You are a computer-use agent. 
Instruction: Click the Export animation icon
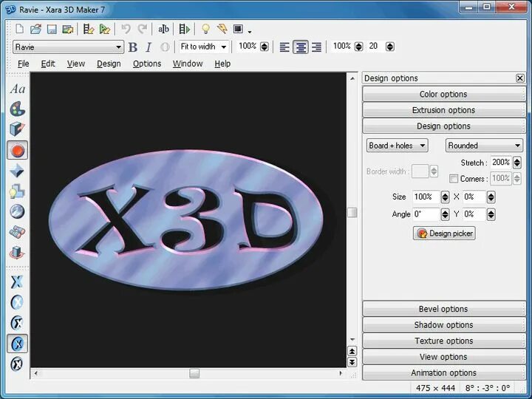pos(104,29)
